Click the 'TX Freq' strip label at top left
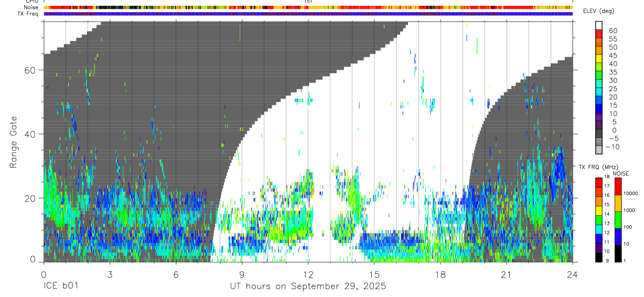 pos(28,14)
